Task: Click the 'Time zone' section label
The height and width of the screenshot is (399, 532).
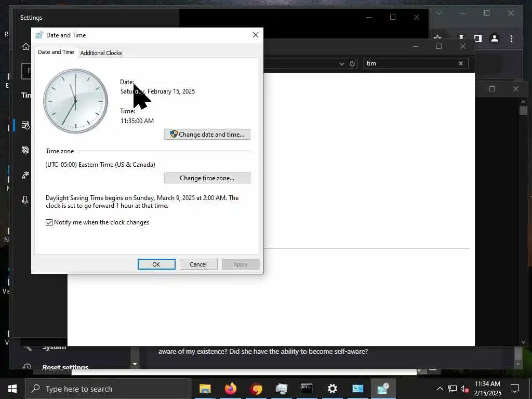Action: point(60,151)
